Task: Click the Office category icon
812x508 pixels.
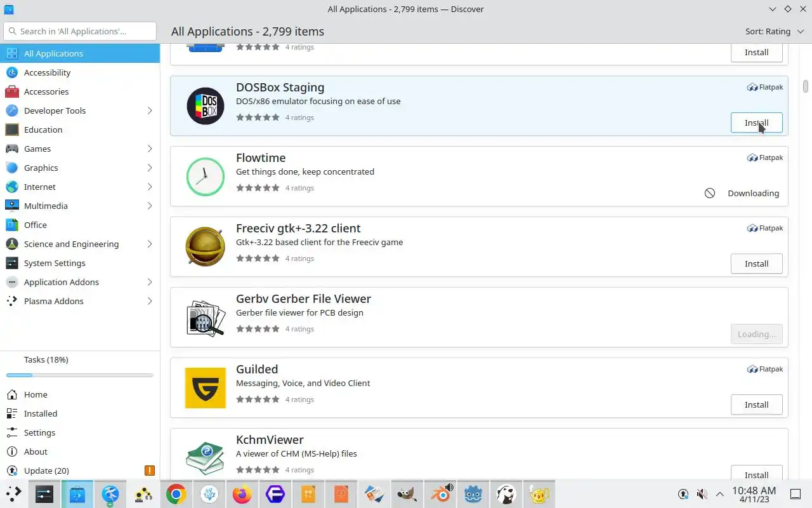Action: coord(11,225)
